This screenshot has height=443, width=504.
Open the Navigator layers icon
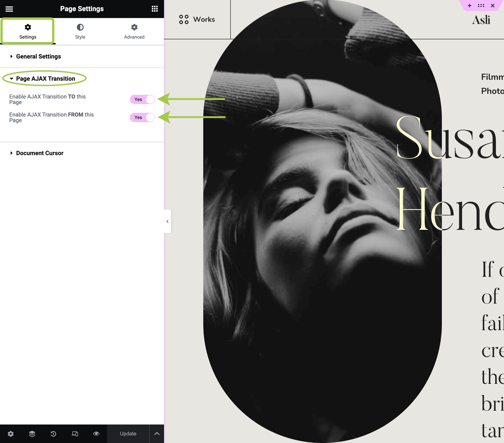[x=32, y=434]
